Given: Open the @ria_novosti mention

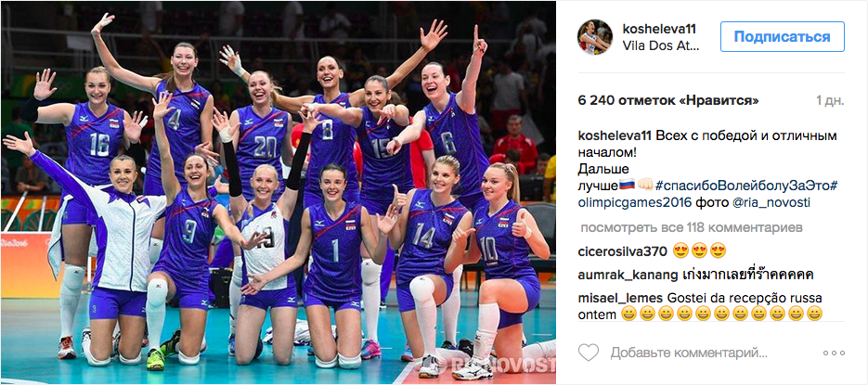Looking at the screenshot, I should pos(771,202).
